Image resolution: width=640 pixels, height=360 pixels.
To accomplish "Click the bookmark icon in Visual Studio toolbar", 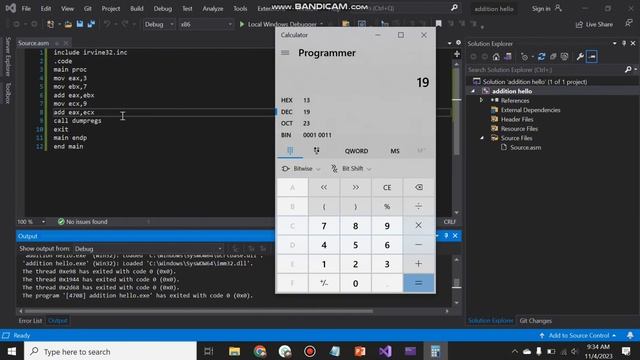I will [438, 24].
